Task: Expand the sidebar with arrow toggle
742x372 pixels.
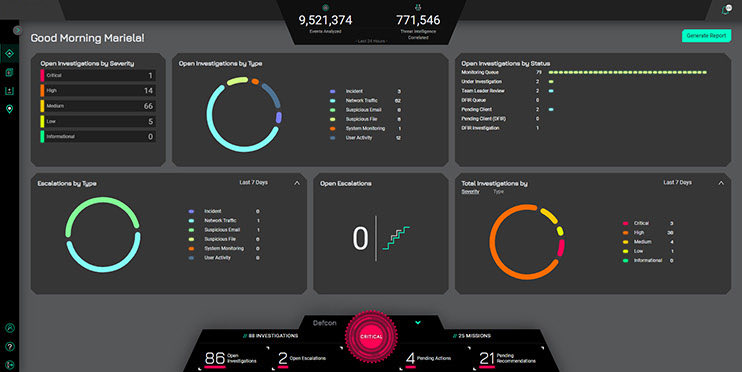Action: 17,30
